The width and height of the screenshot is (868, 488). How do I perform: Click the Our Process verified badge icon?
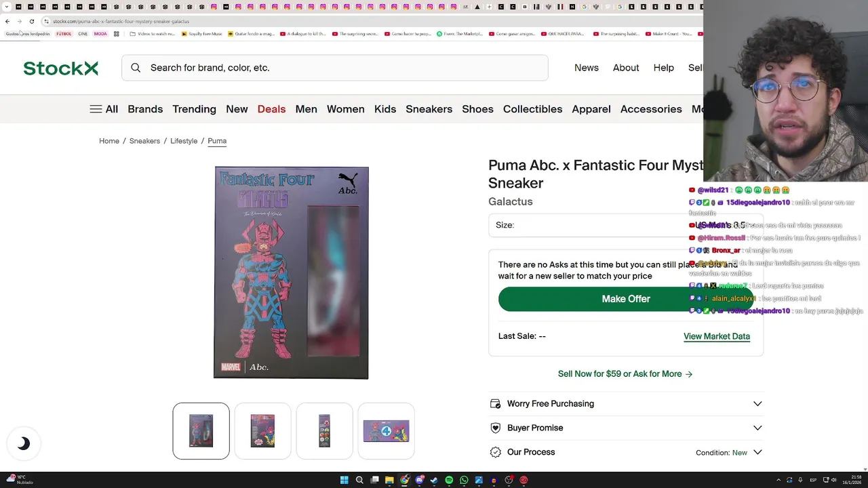[495, 452]
